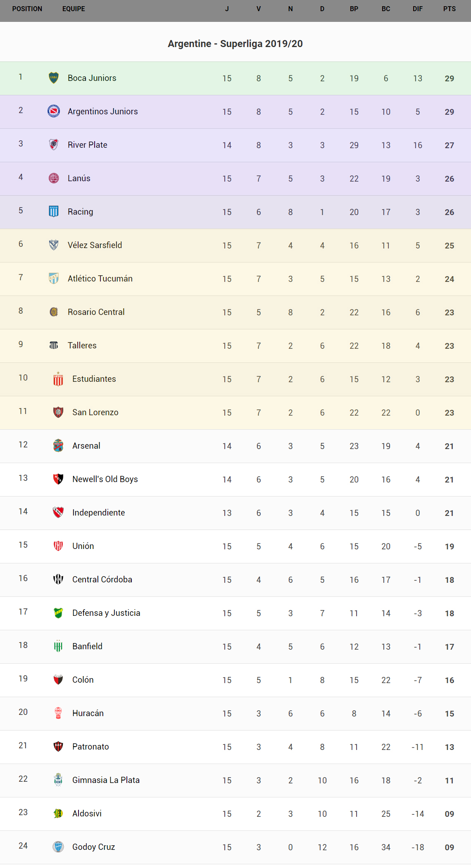Viewport: 471px width, 868px height.
Task: Click the Racing club shield icon
Action: click(54, 211)
